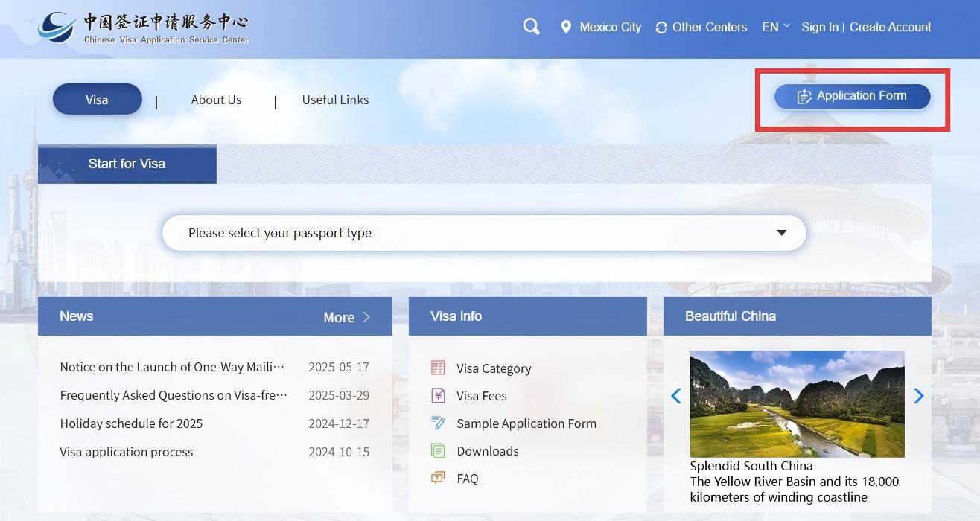Click the Application Form button
Image resolution: width=980 pixels, height=521 pixels.
click(x=852, y=96)
